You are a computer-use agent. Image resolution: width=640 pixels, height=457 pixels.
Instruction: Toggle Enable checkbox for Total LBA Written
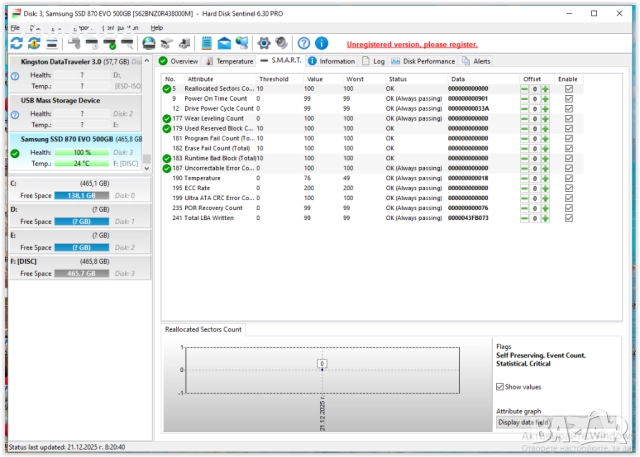pyautogui.click(x=569, y=218)
